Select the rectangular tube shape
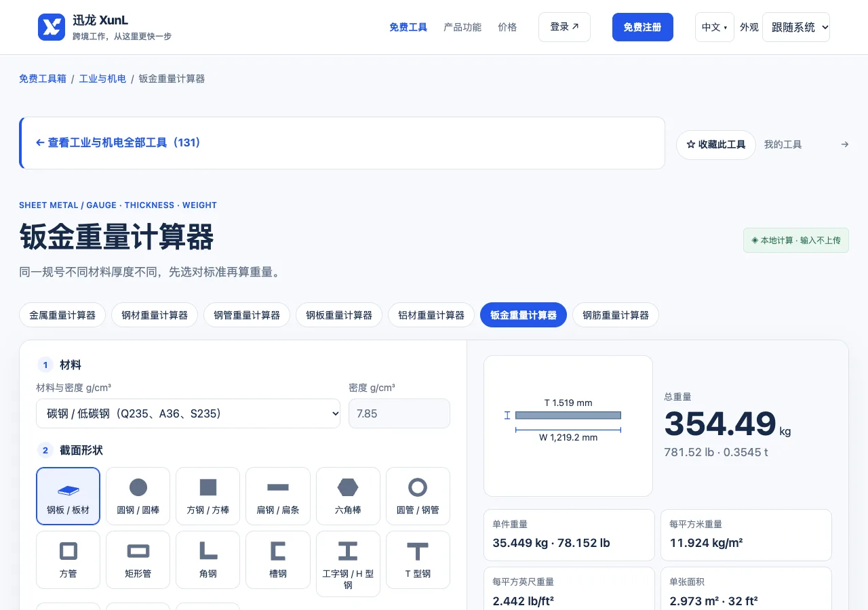The width and height of the screenshot is (868, 610). (138, 560)
